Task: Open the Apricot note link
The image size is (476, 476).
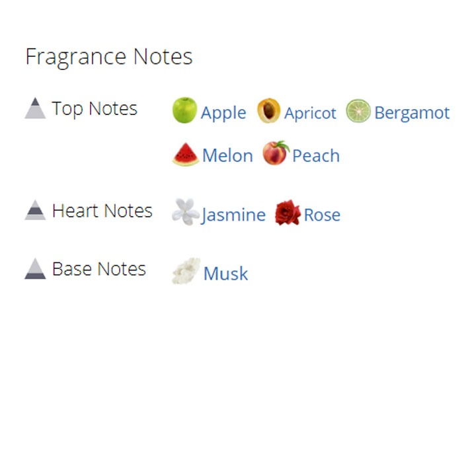Action: (310, 113)
